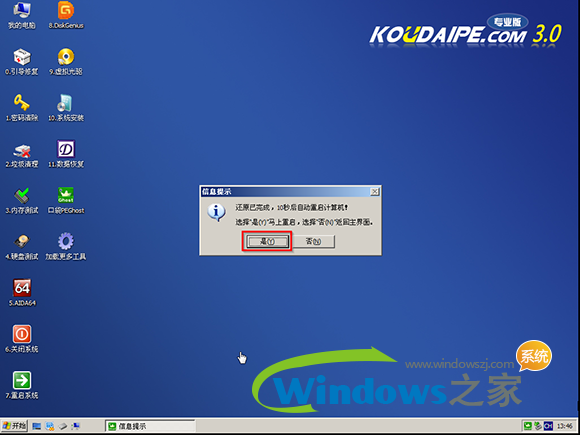Open the 开始 start menu
Screen dimensions: 580x435
14,426
